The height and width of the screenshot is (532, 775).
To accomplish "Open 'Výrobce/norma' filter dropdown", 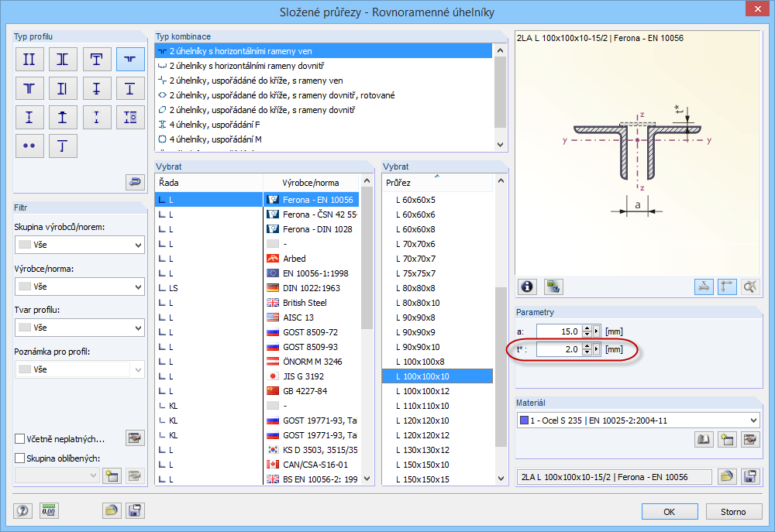I will pyautogui.click(x=80, y=287).
